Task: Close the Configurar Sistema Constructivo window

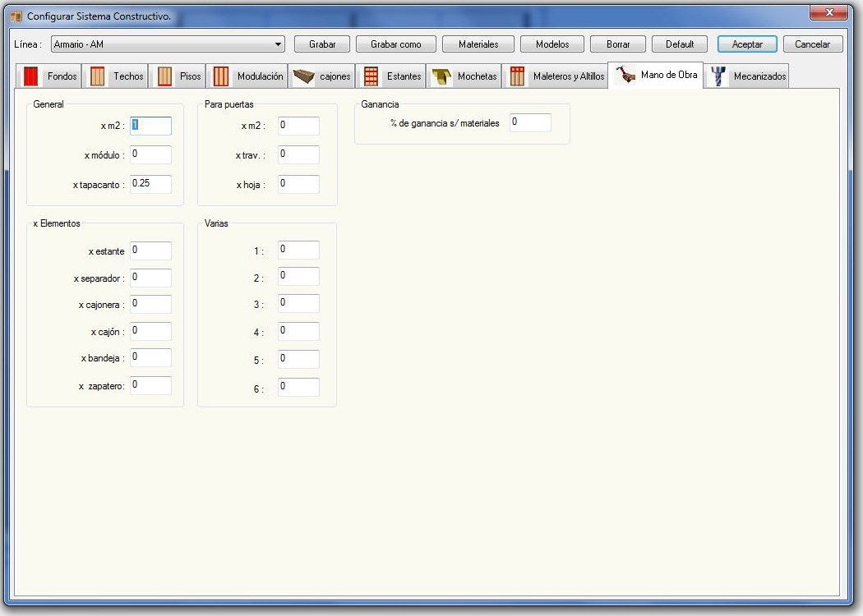Action: click(828, 12)
